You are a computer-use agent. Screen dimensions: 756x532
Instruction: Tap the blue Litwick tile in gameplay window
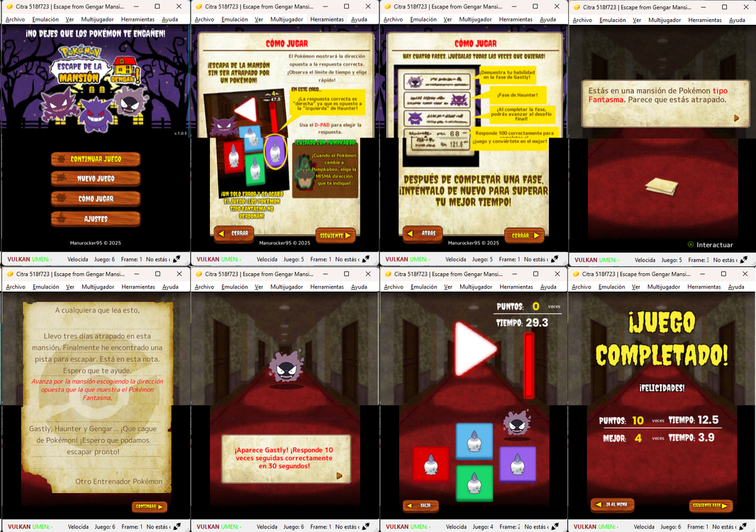(474, 440)
